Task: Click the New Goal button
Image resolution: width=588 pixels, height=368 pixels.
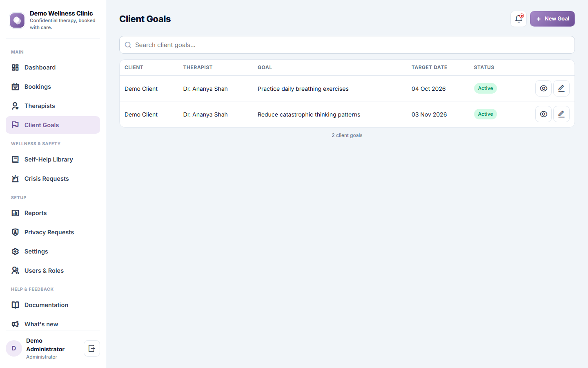Action: (x=552, y=19)
